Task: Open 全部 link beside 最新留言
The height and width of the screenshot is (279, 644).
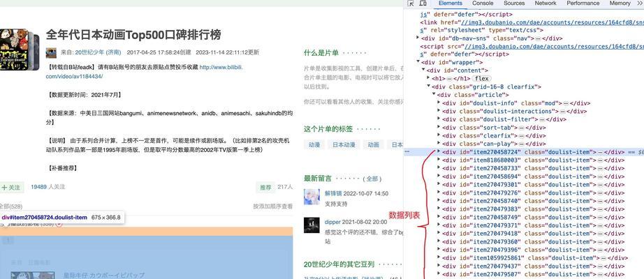Action: pos(372,179)
